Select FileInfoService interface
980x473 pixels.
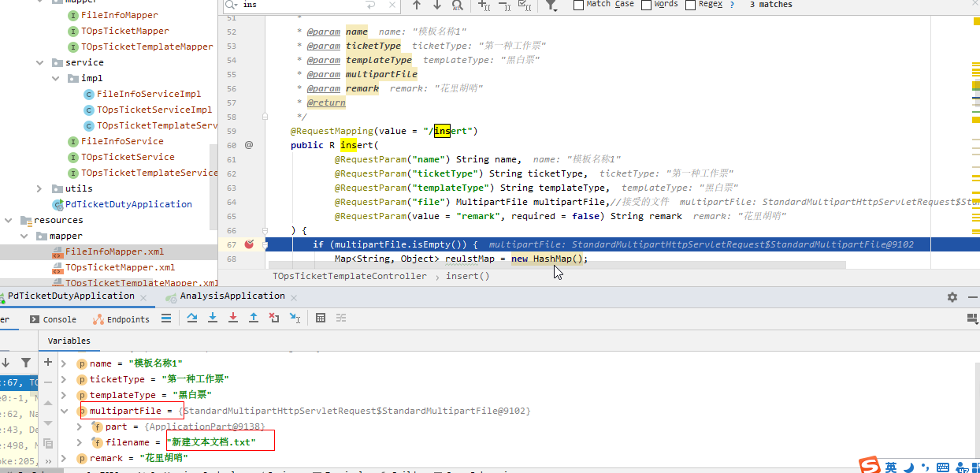(x=122, y=141)
